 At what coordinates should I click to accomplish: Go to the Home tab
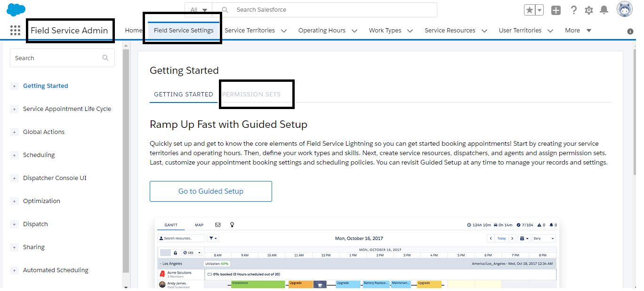pos(133,30)
